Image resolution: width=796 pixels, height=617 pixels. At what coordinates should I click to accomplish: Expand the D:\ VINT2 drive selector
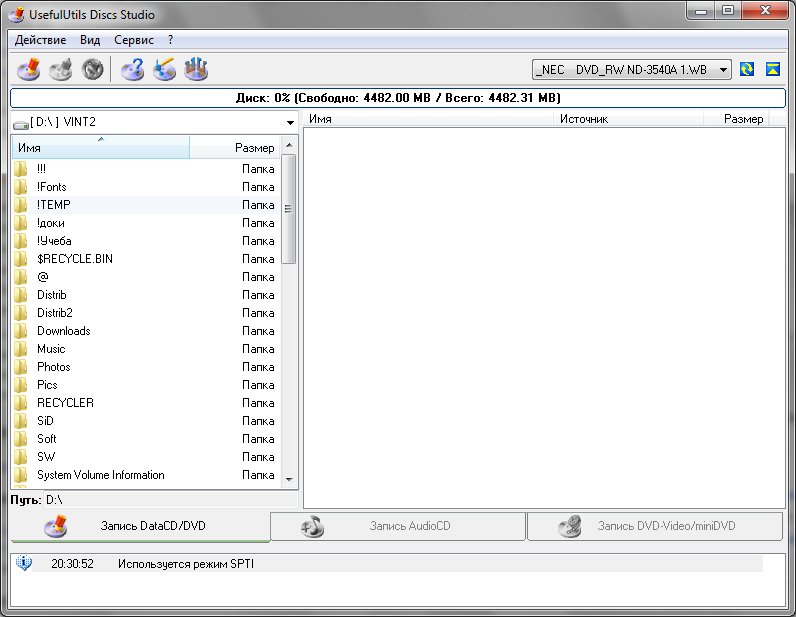[x=290, y=123]
